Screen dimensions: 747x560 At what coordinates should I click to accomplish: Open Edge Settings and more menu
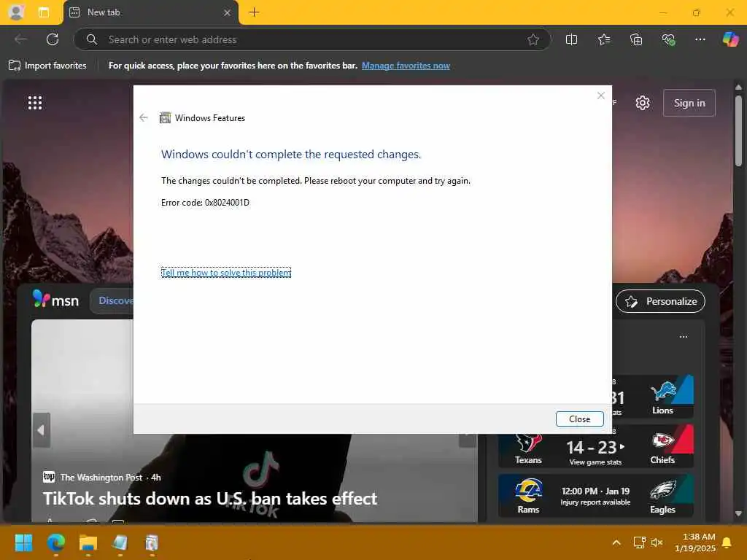pos(700,39)
